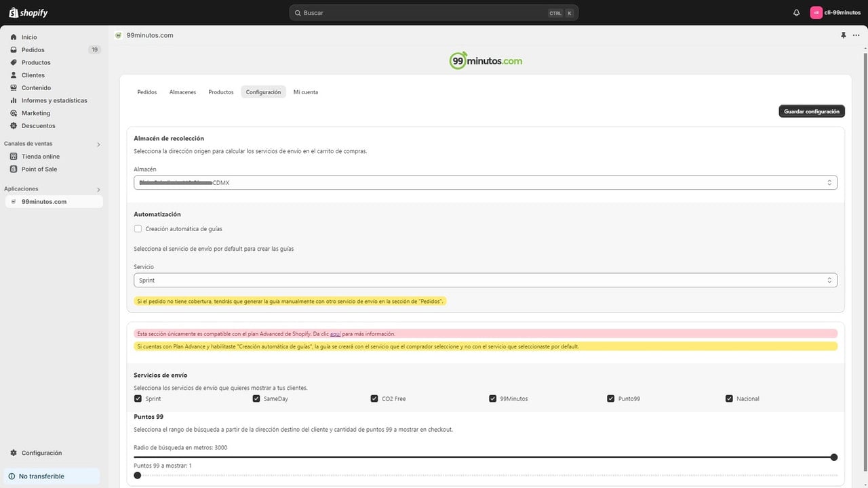Click the Inicio home icon
Image resolution: width=868 pixels, height=488 pixels.
[x=14, y=37]
